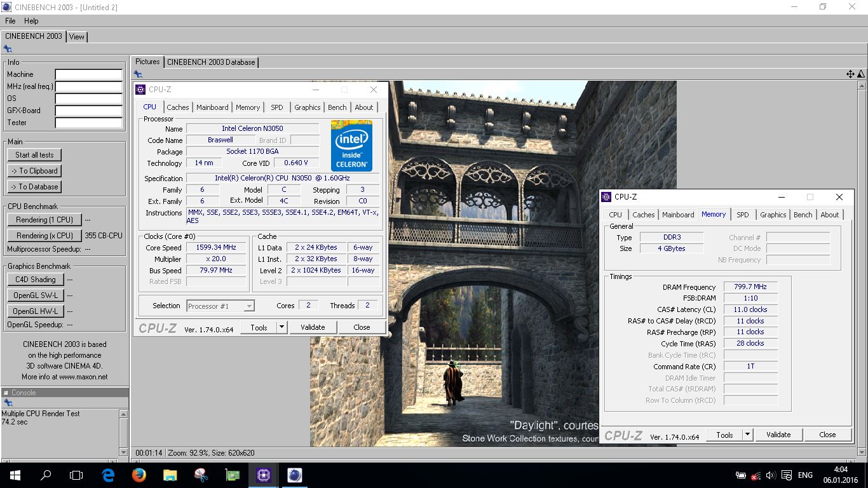
Task: Click the network icon in the system tray
Action: (x=756, y=475)
